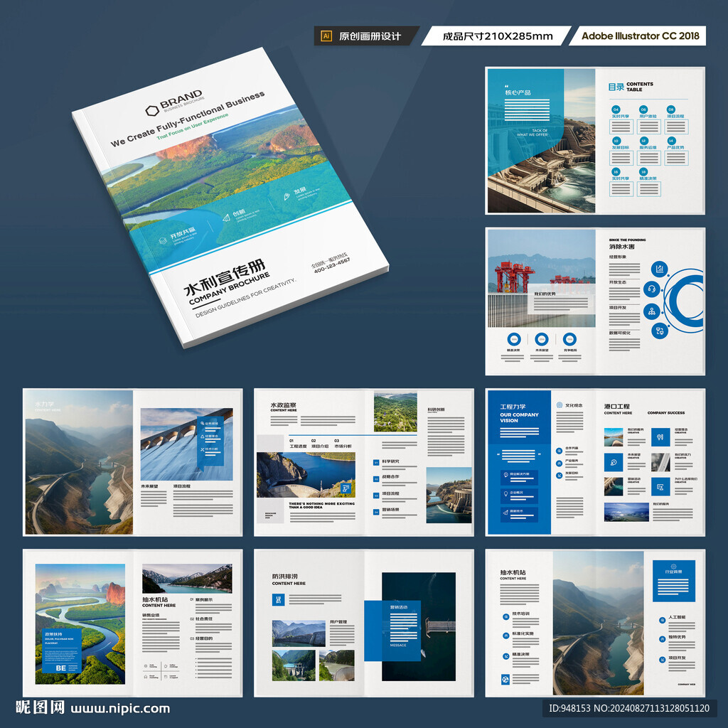Click the wide blue landscape photo at bottom of 港口工程 page
728x728 pixels.
click(x=626, y=512)
